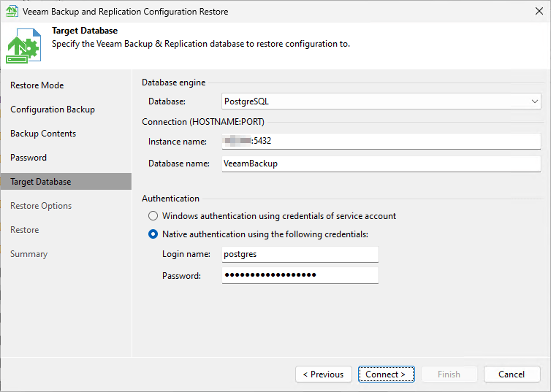Click into the Password field
The width and height of the screenshot is (551, 392).
click(x=300, y=275)
